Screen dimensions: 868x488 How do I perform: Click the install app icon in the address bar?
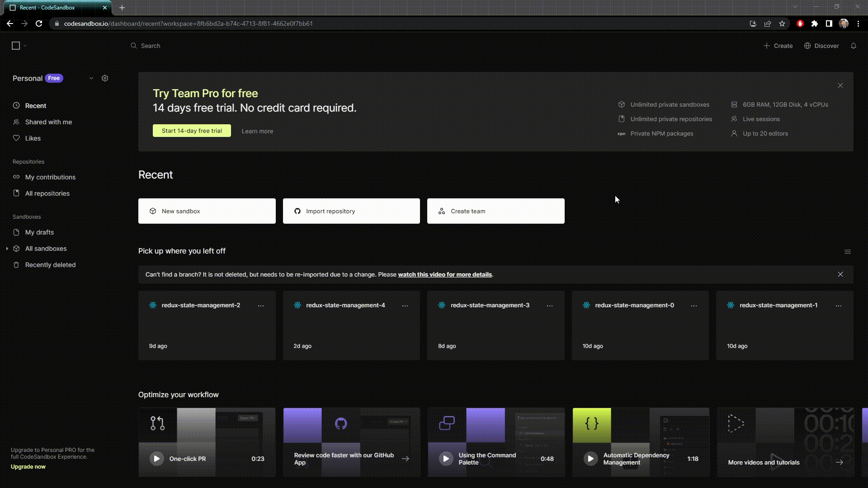(x=753, y=23)
